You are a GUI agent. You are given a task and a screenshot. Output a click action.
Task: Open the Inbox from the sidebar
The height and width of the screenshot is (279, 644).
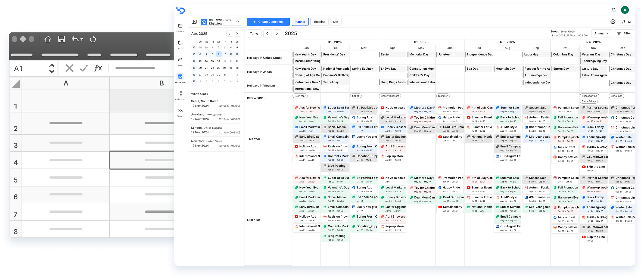180,60
